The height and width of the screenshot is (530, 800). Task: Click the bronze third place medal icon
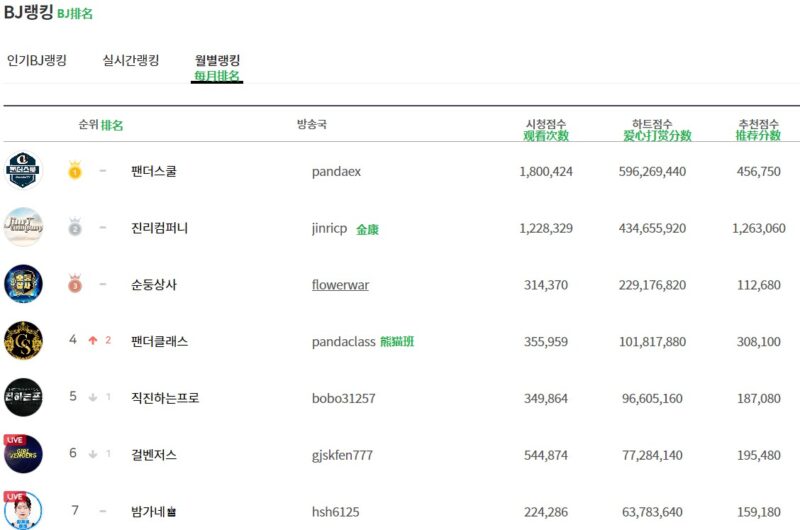click(74, 285)
